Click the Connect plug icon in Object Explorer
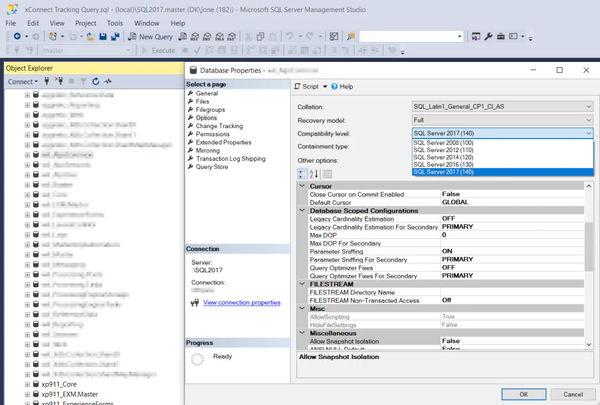Image resolution: width=600 pixels, height=405 pixels. click(x=47, y=81)
